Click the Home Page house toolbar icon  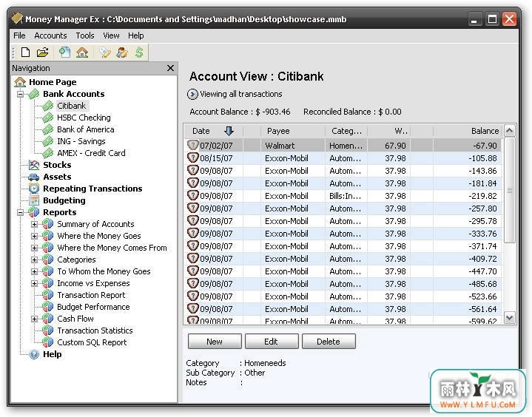click(82, 52)
